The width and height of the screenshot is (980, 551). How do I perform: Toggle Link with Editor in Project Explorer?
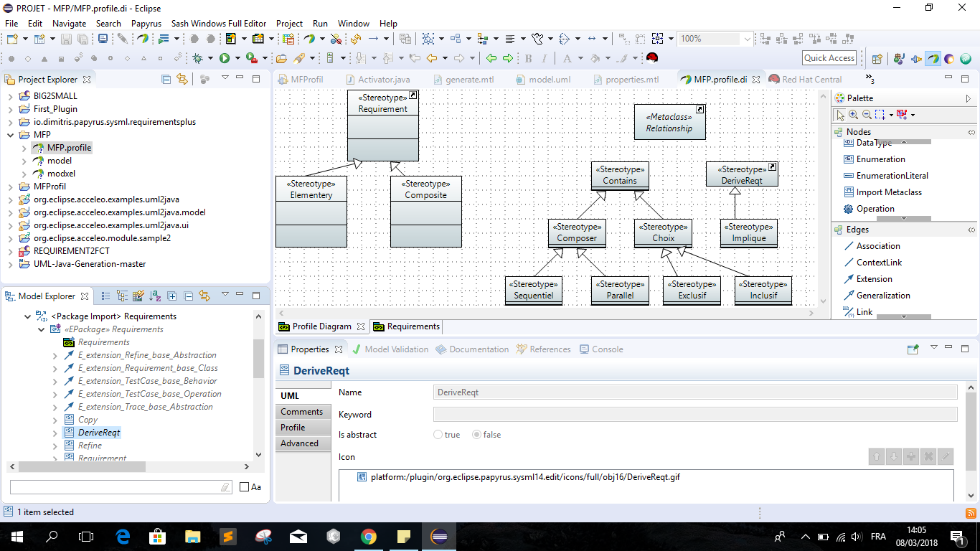point(182,79)
